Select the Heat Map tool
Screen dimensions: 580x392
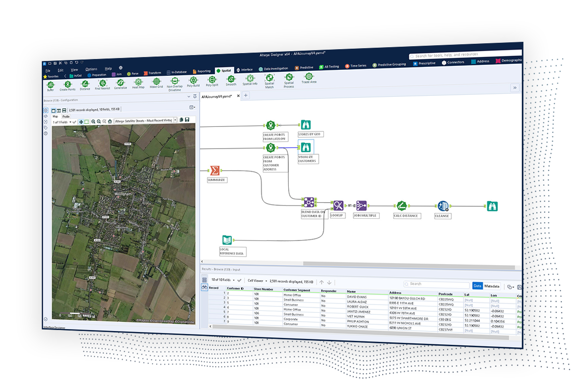tap(138, 83)
